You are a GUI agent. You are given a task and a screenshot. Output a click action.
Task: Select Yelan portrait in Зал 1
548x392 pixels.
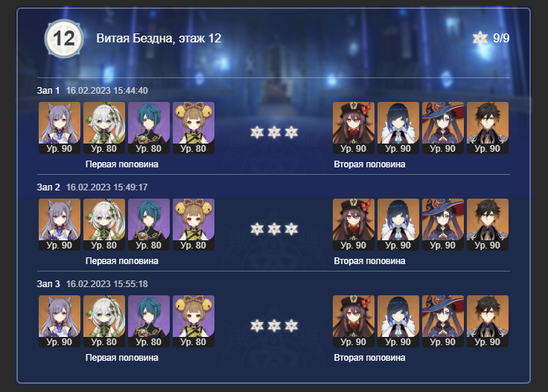[398, 128]
